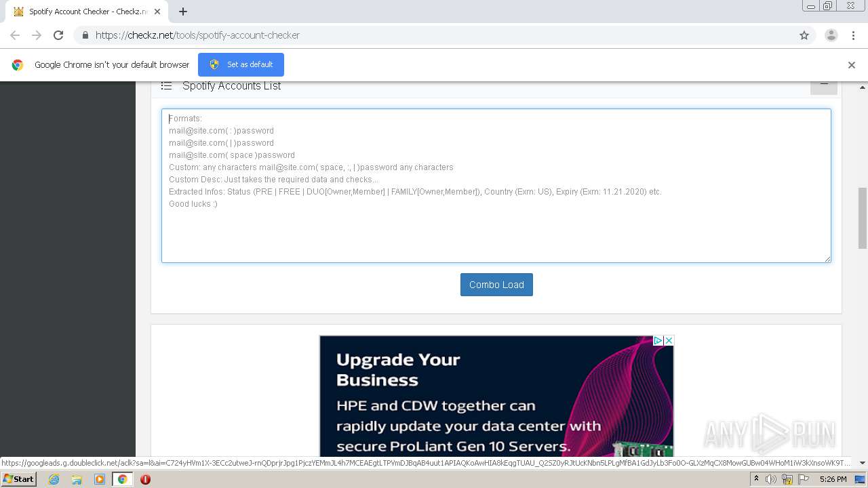Click Set as default button
The width and height of the screenshot is (868, 488).
[241, 64]
